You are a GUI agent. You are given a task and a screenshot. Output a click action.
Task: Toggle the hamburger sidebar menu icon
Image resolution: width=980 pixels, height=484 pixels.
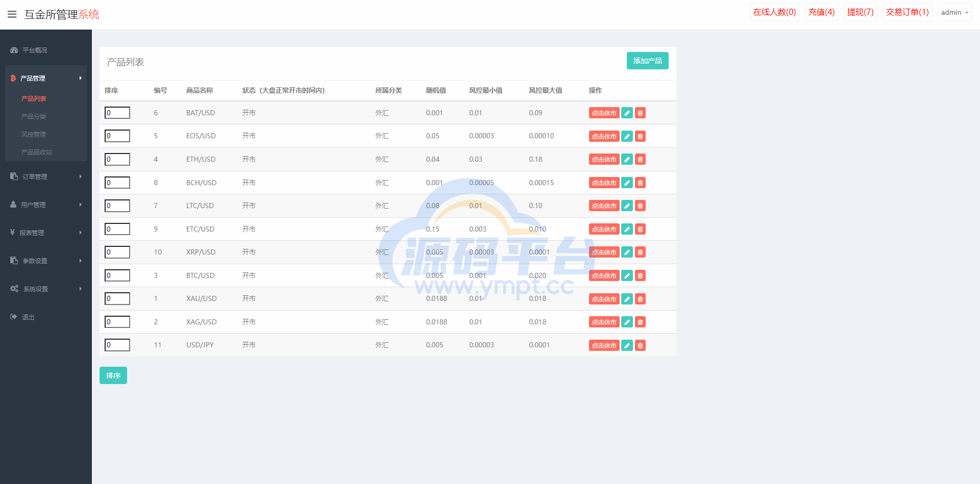click(x=12, y=14)
